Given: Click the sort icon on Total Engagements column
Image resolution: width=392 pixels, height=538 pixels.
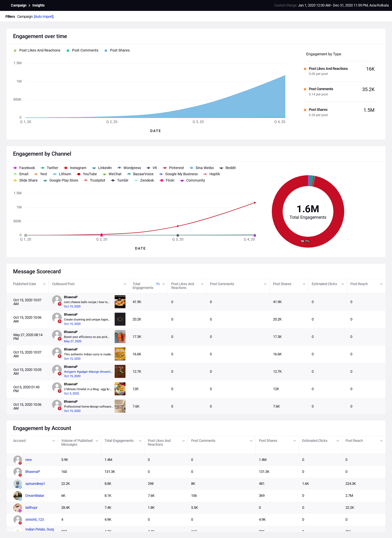Looking at the screenshot, I should point(158,284).
